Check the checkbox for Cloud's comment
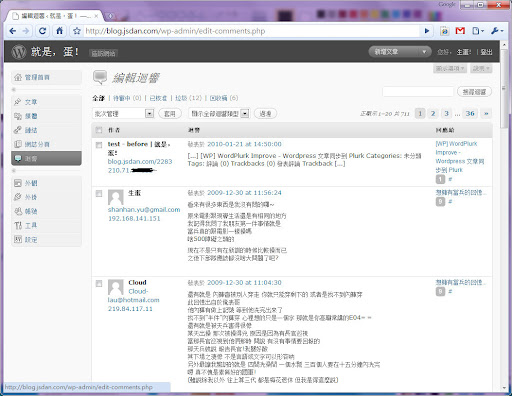This screenshot has width=512, height=396. [99, 284]
